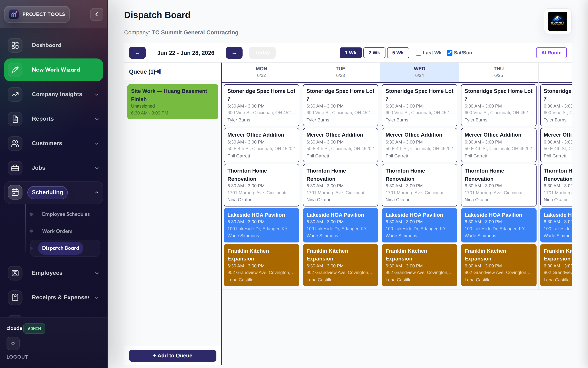Viewport: 588px width, 368px height.
Task: Open Employee Schedules submenu item
Action: tap(66, 214)
